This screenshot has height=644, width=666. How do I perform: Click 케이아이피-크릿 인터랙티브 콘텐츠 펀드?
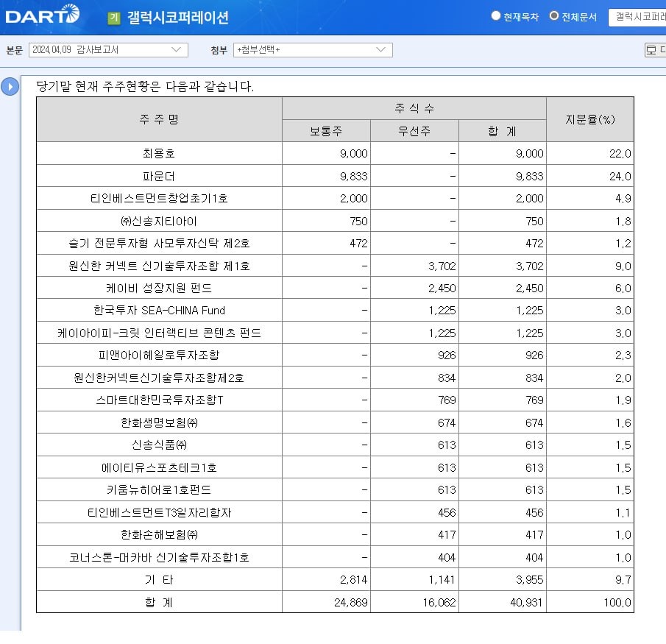pos(159,333)
